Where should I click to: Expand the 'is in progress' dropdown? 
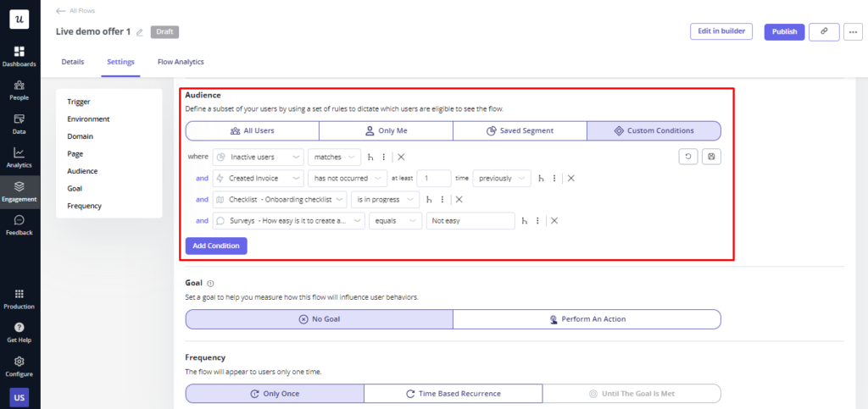[x=386, y=199]
